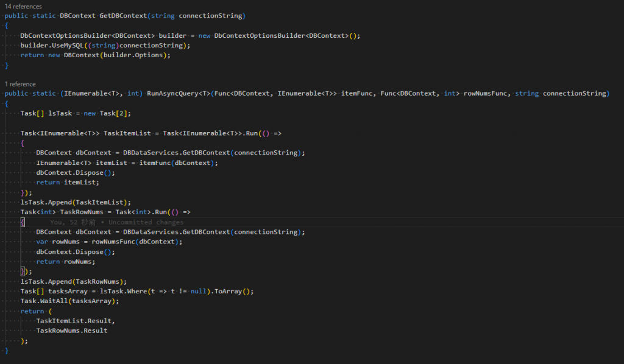624x364 pixels.
Task: Open the '1 reference' CodeLens link
Action: pos(20,84)
